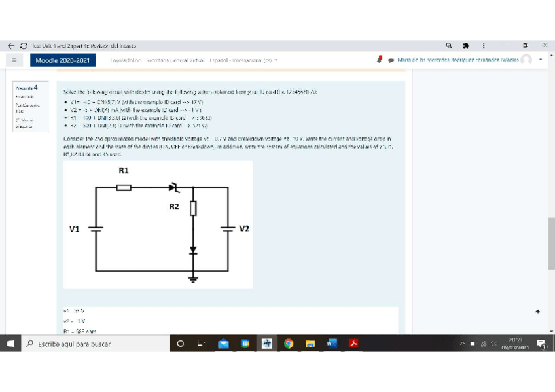Open the Moodle notifications bell

tap(380, 60)
